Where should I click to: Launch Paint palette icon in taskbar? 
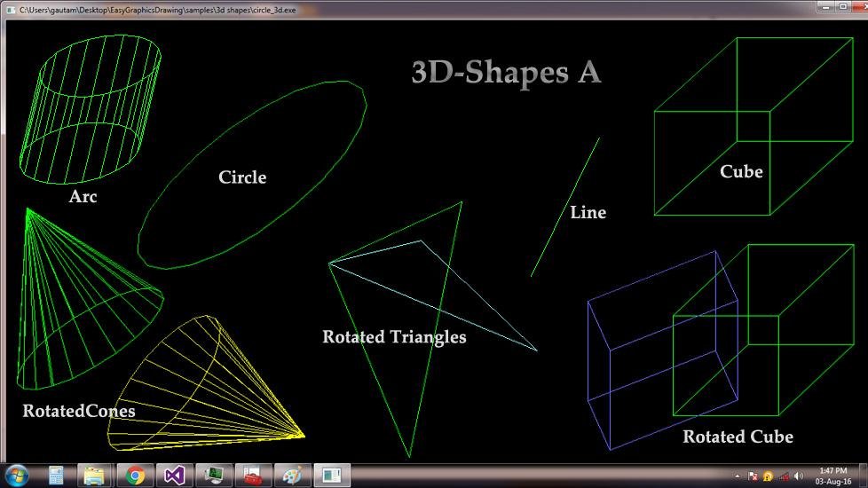click(x=292, y=476)
